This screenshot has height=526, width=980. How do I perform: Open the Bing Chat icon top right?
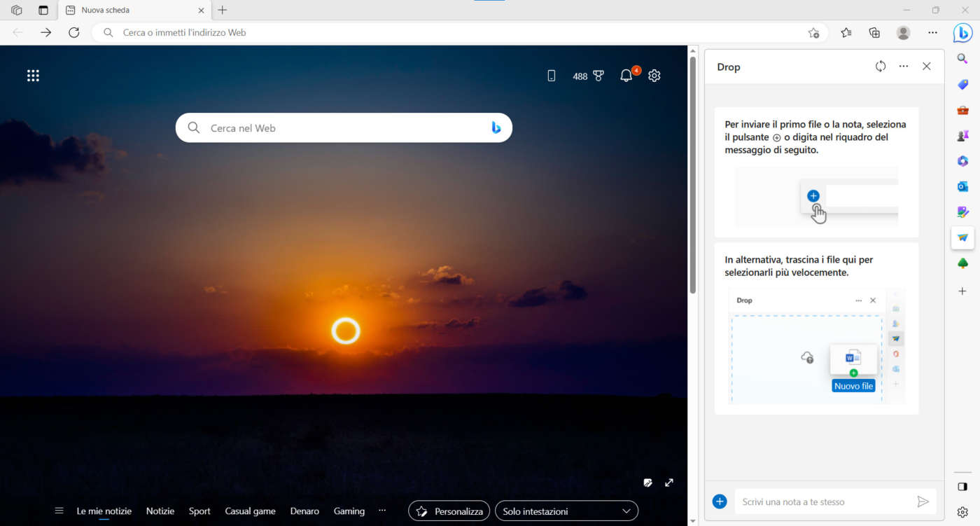(x=962, y=32)
